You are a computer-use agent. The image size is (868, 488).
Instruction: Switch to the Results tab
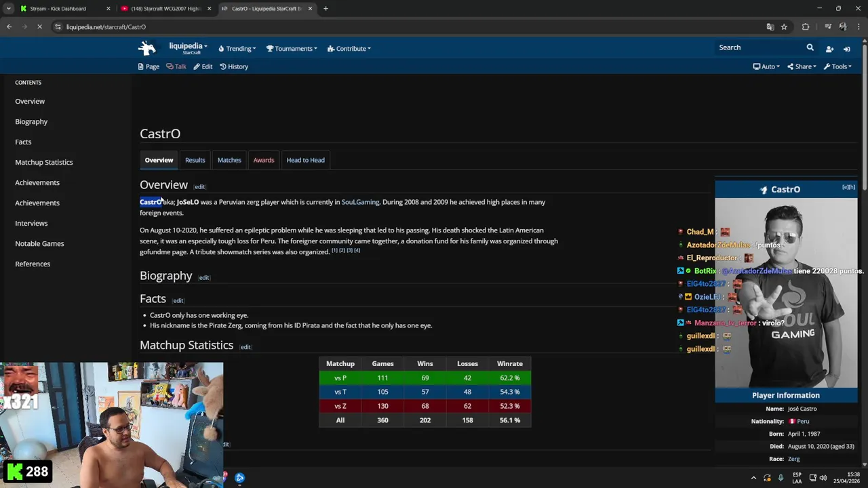coord(195,160)
